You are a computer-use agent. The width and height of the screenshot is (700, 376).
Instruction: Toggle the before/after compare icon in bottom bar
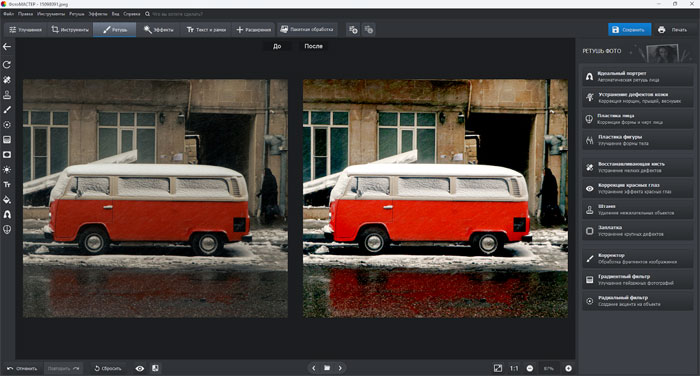(155, 368)
